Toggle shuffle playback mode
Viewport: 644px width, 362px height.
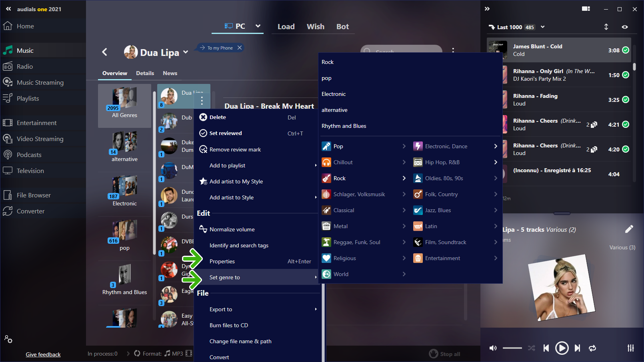click(531, 348)
